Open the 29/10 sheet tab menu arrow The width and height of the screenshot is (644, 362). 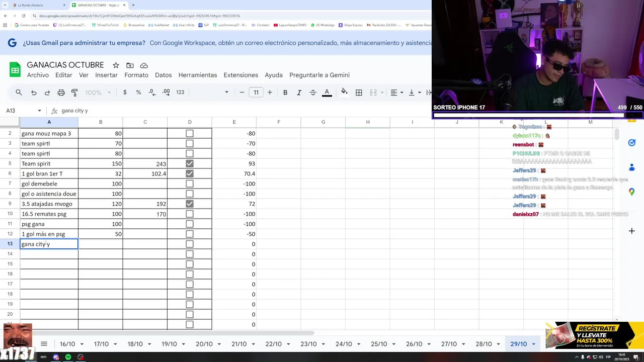pos(533,344)
